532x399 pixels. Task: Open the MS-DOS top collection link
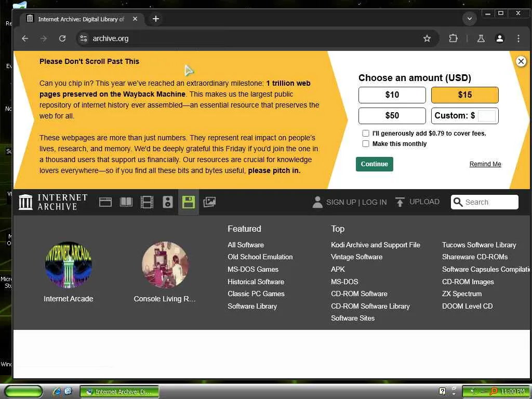(x=344, y=282)
